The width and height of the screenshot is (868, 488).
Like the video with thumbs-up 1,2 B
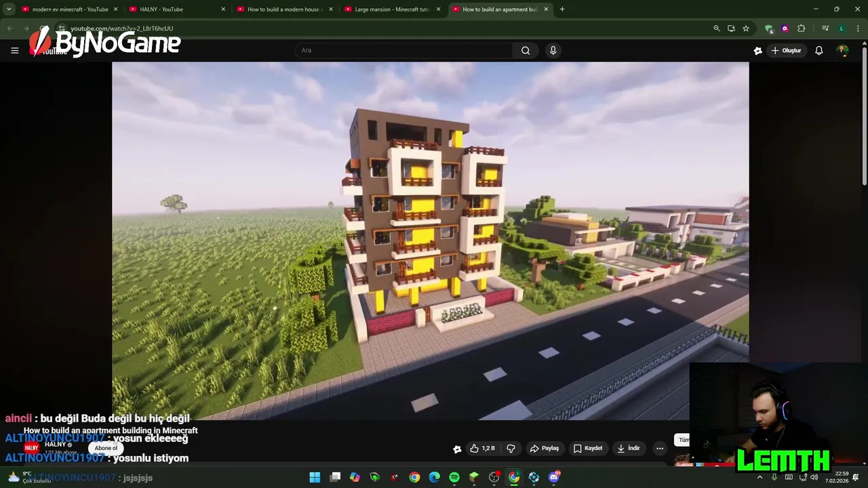point(482,448)
